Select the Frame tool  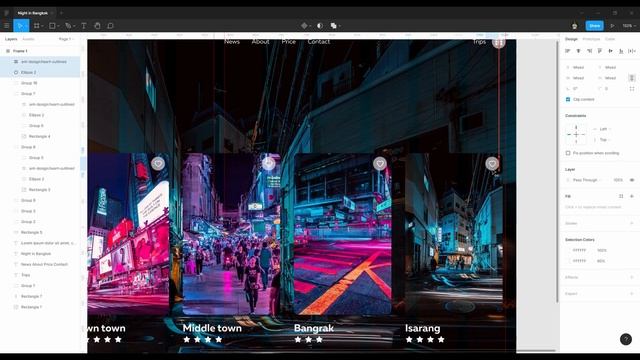pyautogui.click(x=37, y=26)
